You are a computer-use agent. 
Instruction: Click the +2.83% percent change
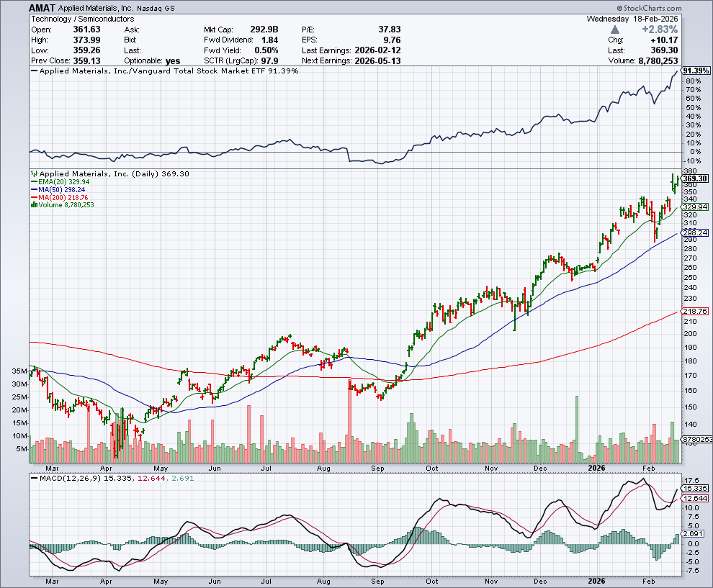pyautogui.click(x=660, y=30)
